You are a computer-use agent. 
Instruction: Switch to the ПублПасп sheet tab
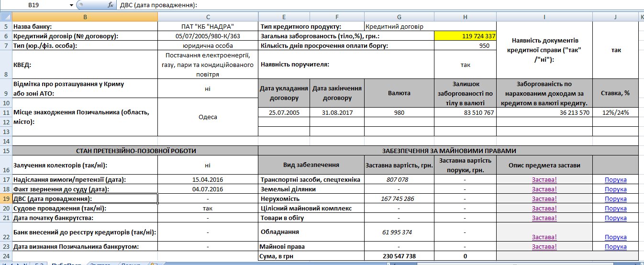[66, 264]
